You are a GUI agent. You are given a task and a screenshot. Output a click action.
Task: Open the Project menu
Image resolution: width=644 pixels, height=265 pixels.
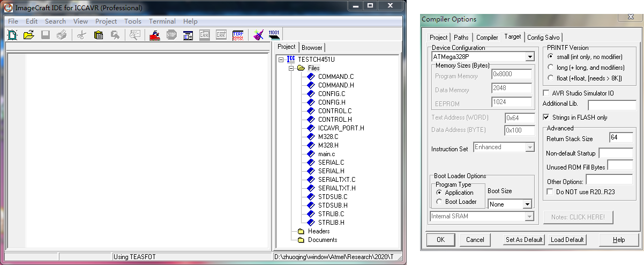(106, 21)
